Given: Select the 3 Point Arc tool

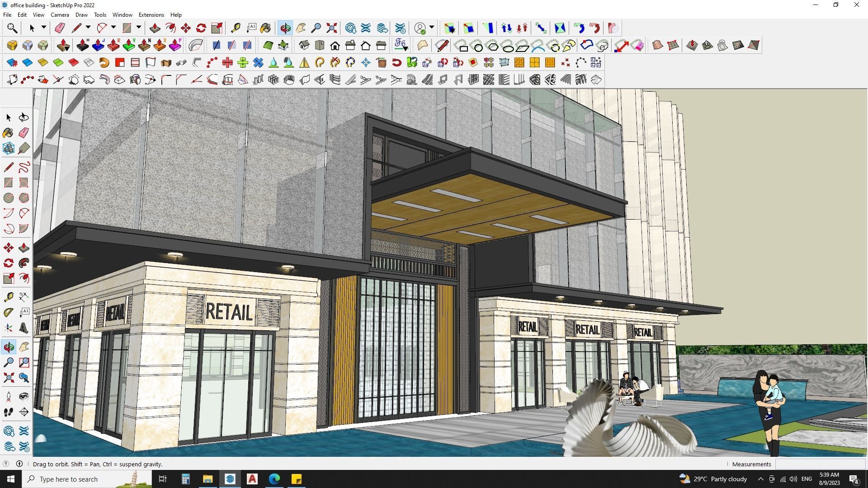Looking at the screenshot, I should pos(9,229).
